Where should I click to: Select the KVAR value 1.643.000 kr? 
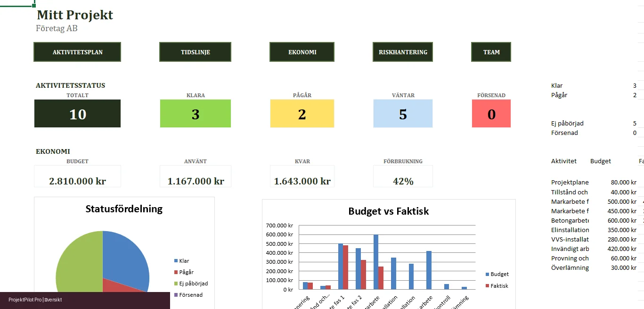point(302,181)
